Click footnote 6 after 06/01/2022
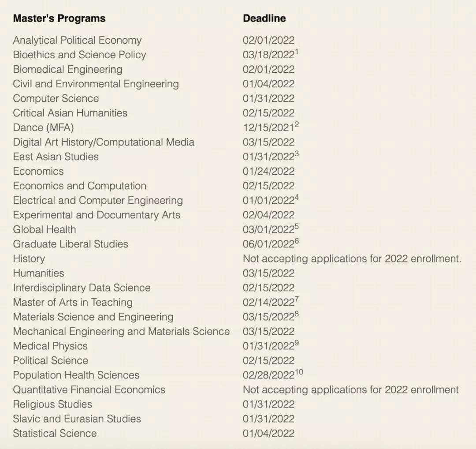The width and height of the screenshot is (476, 449). (x=297, y=241)
